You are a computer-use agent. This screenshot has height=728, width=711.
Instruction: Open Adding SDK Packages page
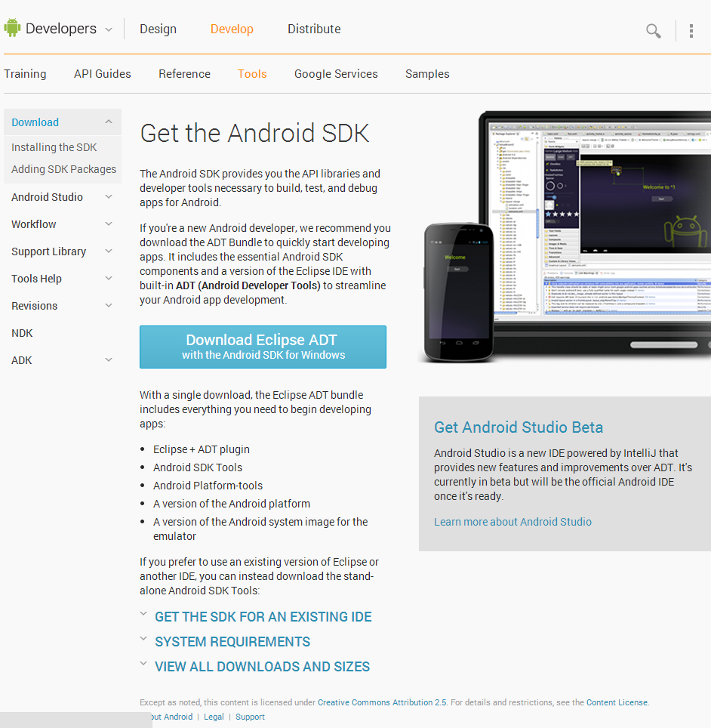(x=64, y=169)
